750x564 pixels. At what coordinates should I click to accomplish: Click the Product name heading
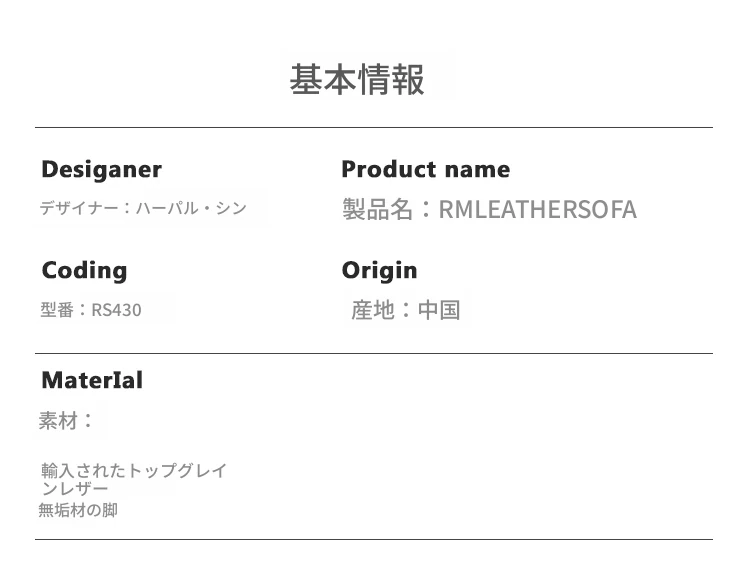point(425,169)
